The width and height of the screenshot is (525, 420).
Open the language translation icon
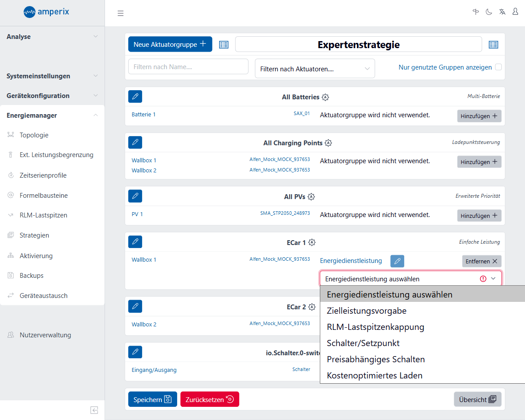(x=502, y=12)
